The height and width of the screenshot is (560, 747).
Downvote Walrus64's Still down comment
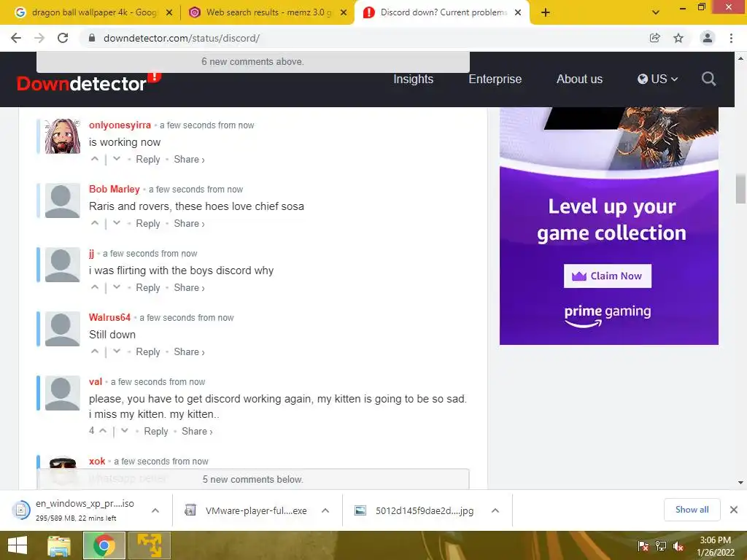pyautogui.click(x=117, y=352)
